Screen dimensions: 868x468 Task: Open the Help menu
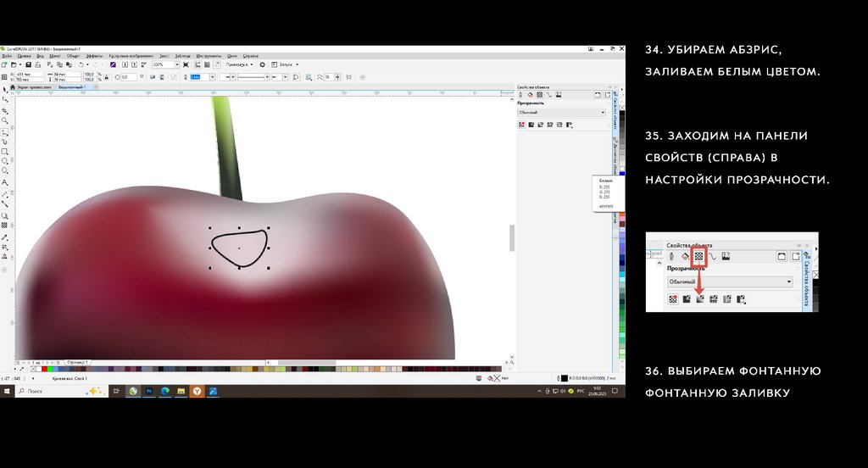(x=250, y=56)
